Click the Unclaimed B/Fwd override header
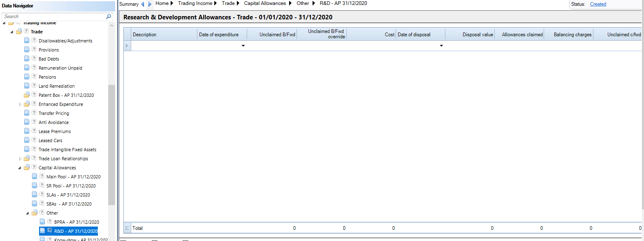 point(322,35)
